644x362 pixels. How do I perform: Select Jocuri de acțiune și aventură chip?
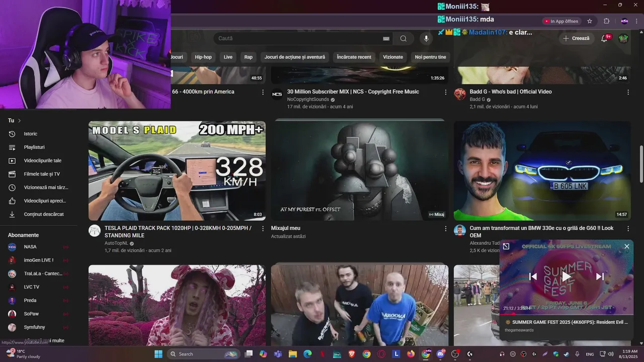295,57
